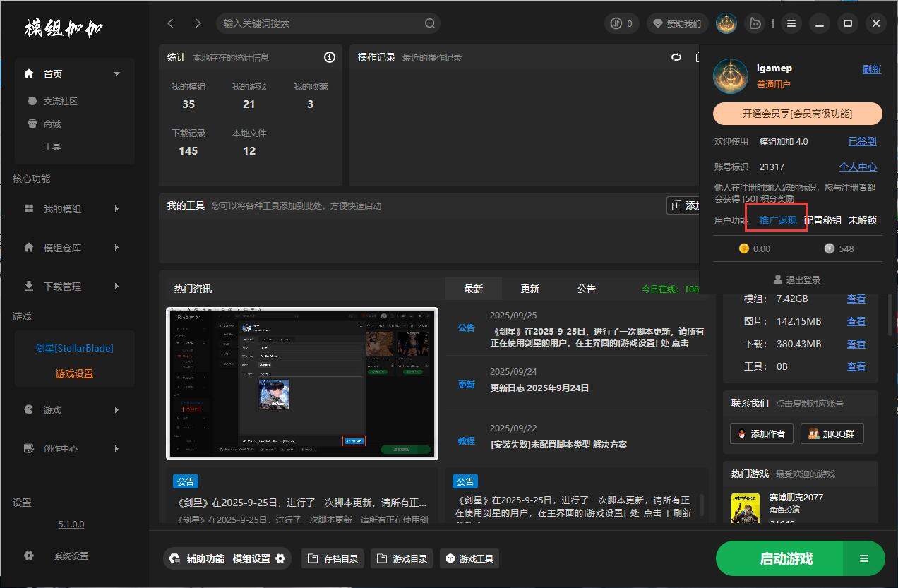The height and width of the screenshot is (588, 898).
Task: Click the 游戏设置 link under 剑星
Action: pos(74,373)
